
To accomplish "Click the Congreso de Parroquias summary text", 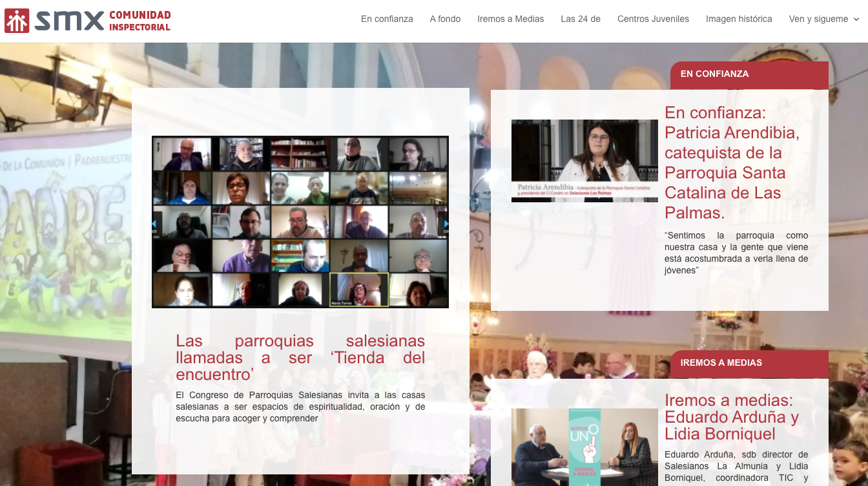I will coord(300,407).
